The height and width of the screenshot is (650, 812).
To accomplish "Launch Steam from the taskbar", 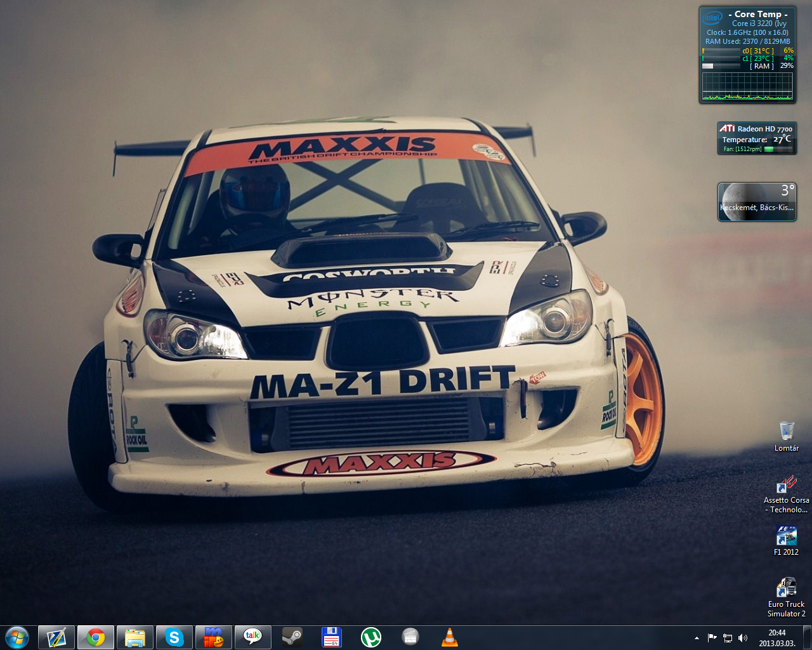I will click(292, 637).
